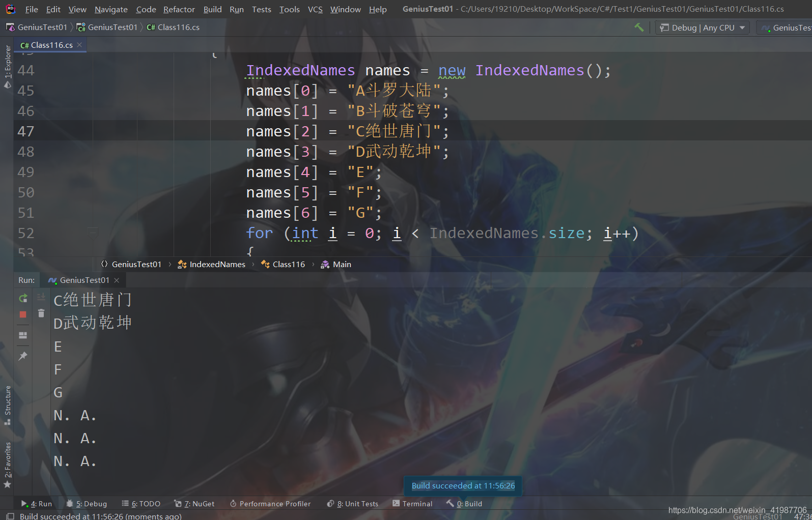Image resolution: width=812 pixels, height=520 pixels.
Task: Open the 0: Build tool window
Action: 464,504
